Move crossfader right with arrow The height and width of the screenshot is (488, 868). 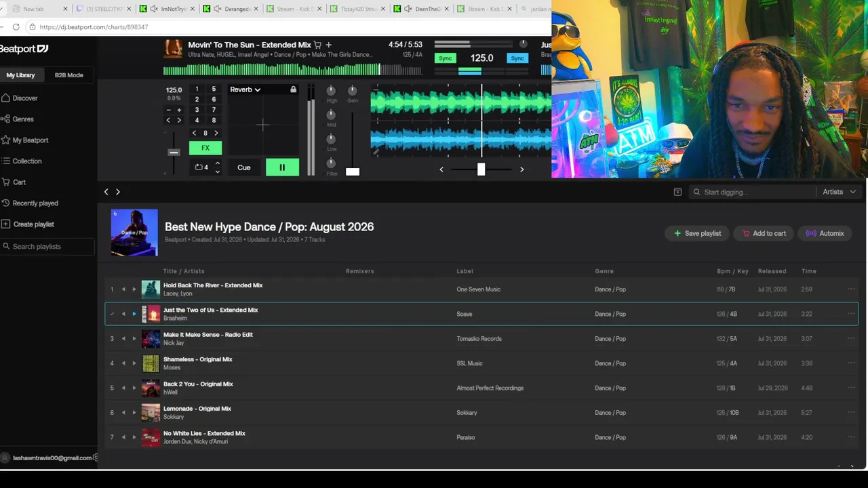(x=521, y=169)
